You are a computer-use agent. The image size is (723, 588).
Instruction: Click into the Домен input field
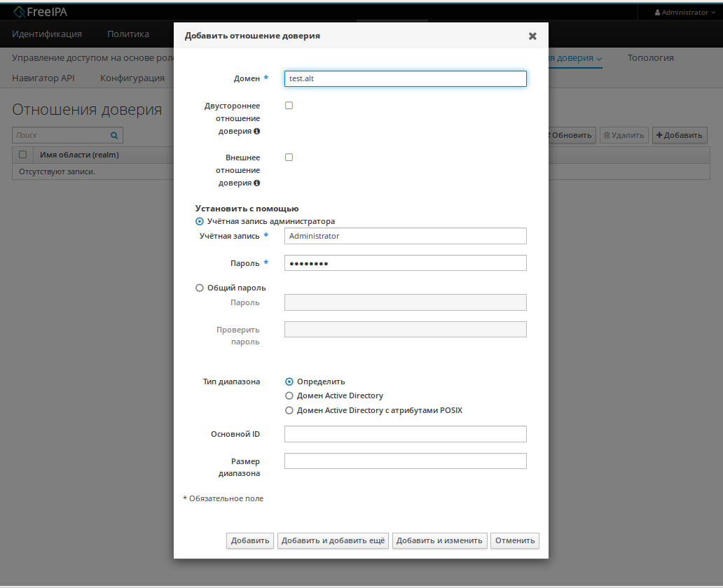[405, 79]
